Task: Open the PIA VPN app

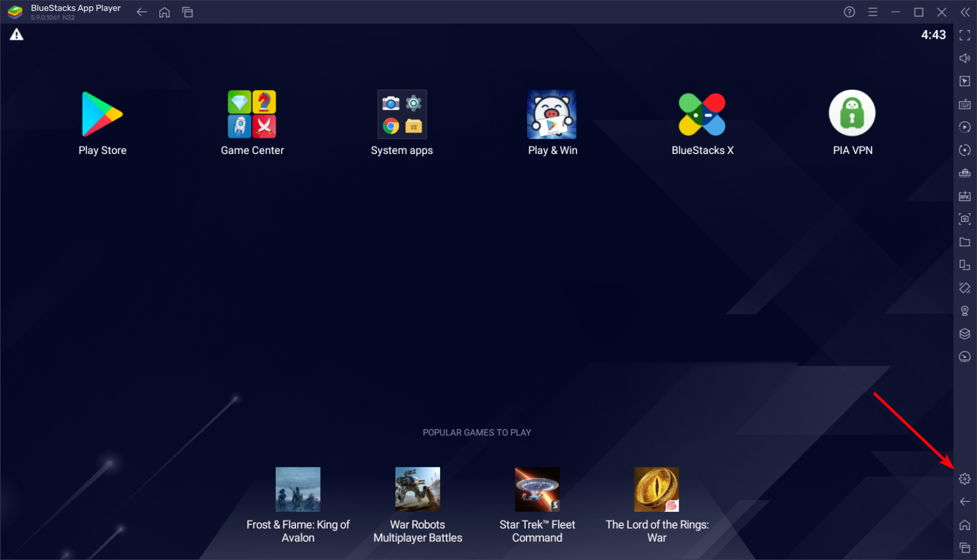Action: [x=852, y=113]
